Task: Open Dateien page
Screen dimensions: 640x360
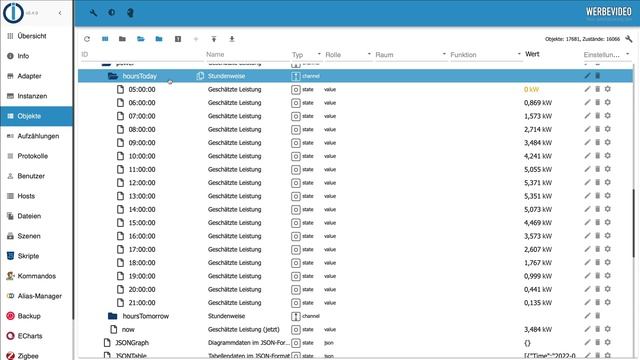Action: pos(37,216)
